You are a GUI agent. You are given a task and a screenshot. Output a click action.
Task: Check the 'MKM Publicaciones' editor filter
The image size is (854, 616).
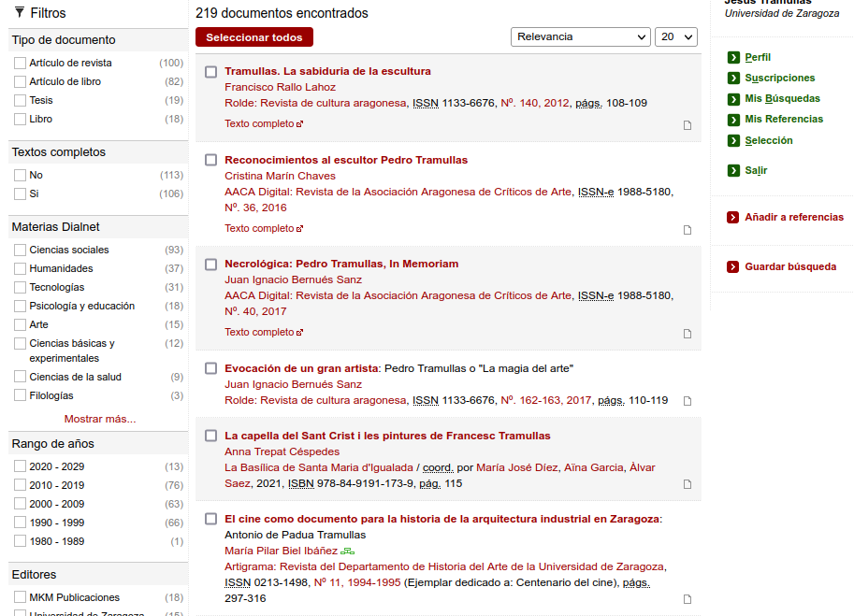[x=21, y=597]
